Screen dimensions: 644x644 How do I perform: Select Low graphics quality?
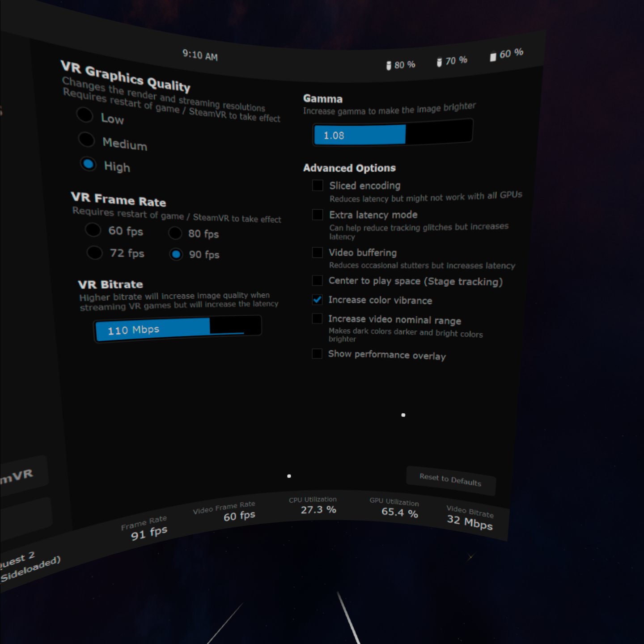tap(85, 115)
